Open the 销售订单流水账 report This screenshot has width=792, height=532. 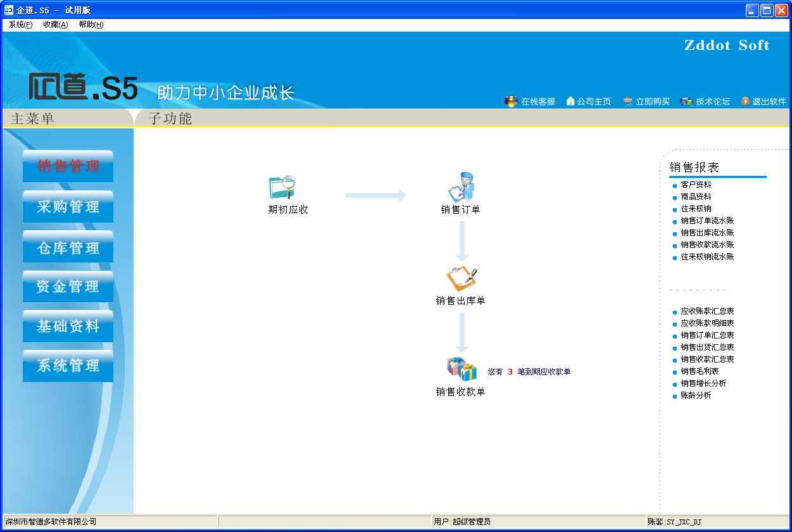(707, 221)
